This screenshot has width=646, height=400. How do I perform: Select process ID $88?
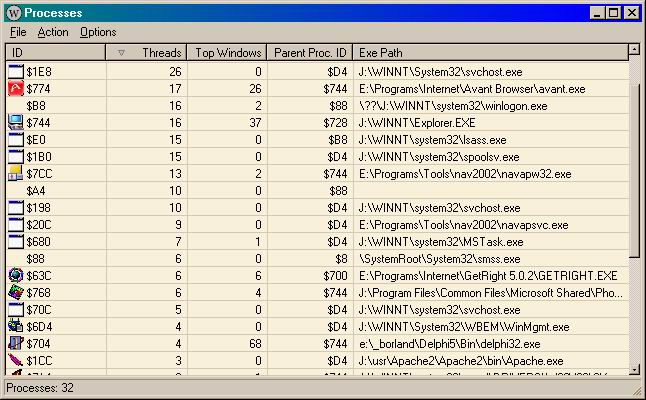[35, 259]
